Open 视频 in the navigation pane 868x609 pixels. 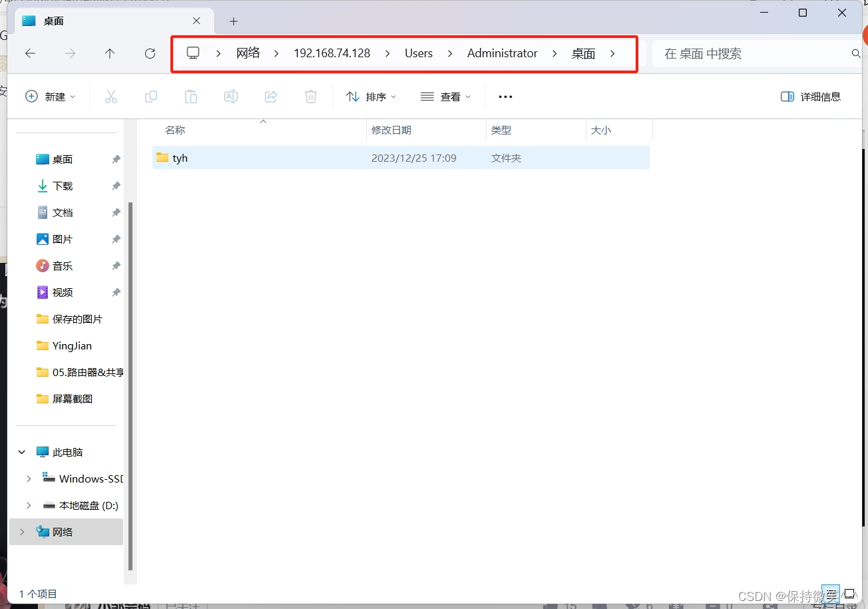[63, 293]
